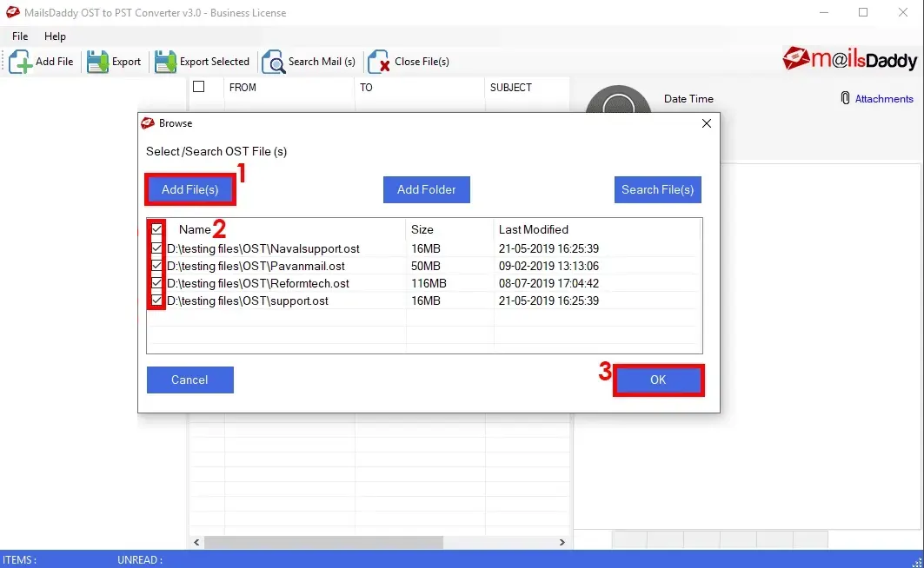Toggle the select-all checkbox beside Name
924x568 pixels.
click(156, 229)
